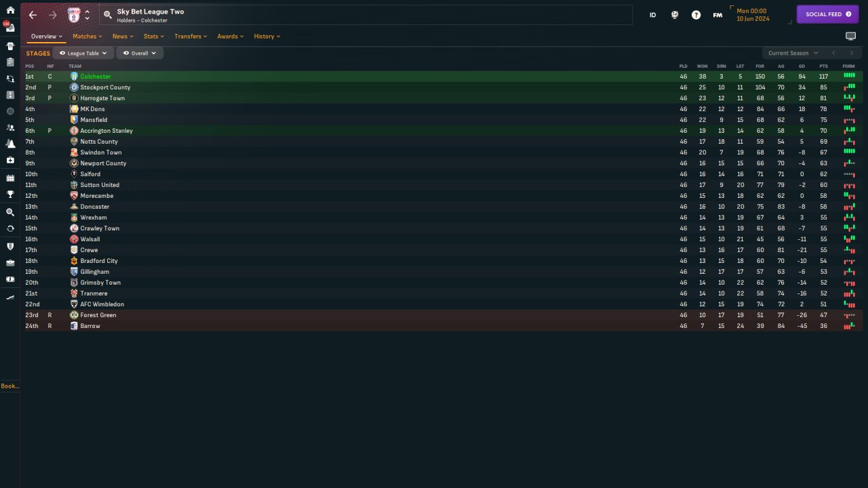Open the News tab menu

[x=123, y=37]
